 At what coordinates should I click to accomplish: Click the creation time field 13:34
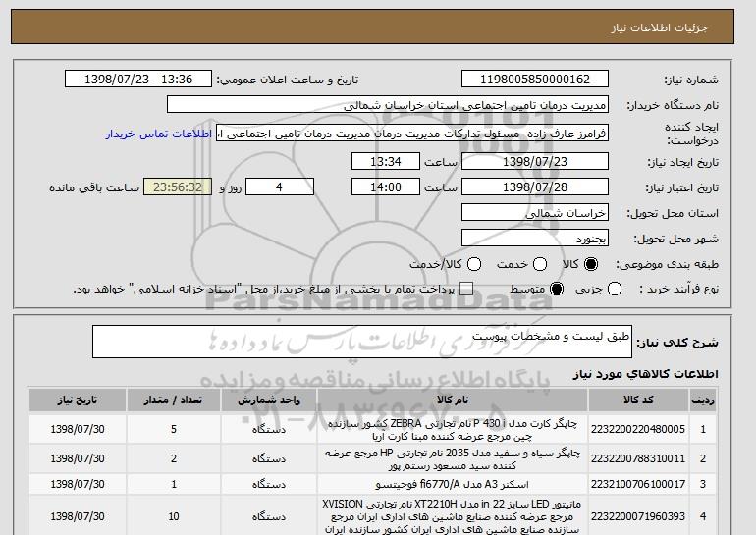pyautogui.click(x=386, y=161)
